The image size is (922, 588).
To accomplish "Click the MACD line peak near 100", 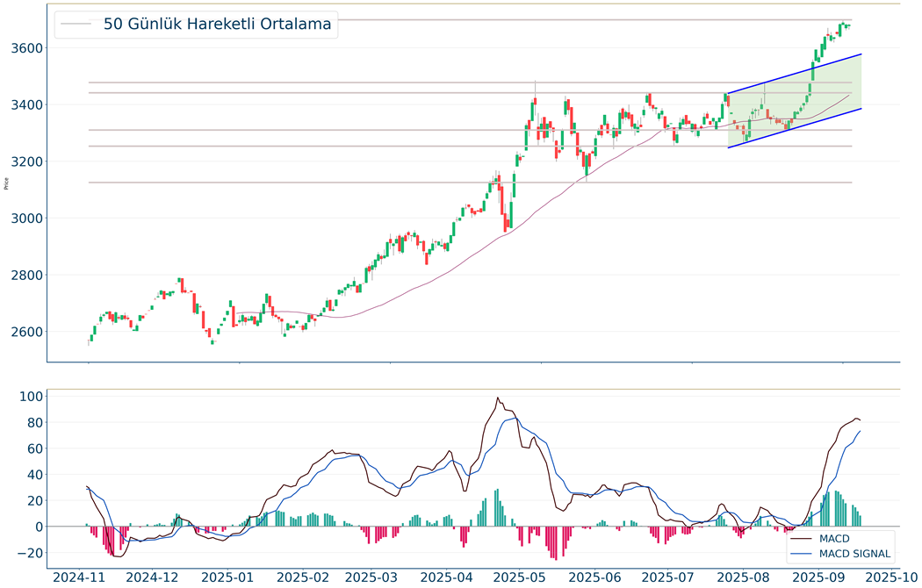I will 498,398.
